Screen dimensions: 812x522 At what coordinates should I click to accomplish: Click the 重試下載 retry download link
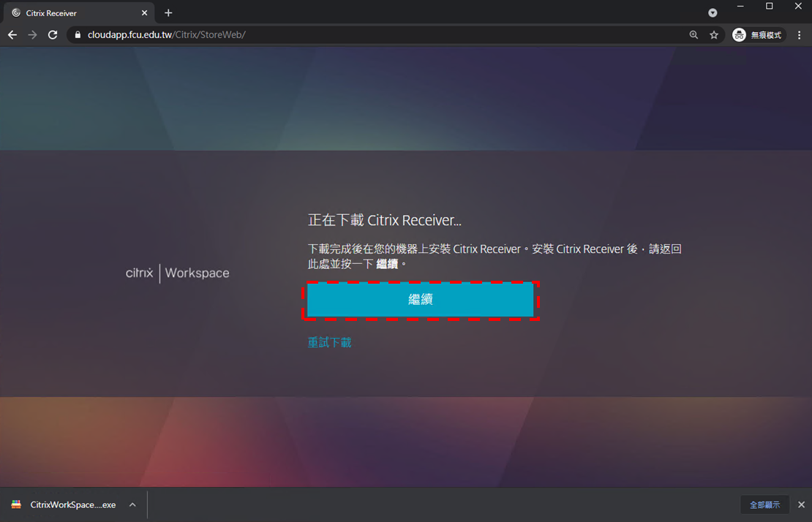pyautogui.click(x=329, y=342)
